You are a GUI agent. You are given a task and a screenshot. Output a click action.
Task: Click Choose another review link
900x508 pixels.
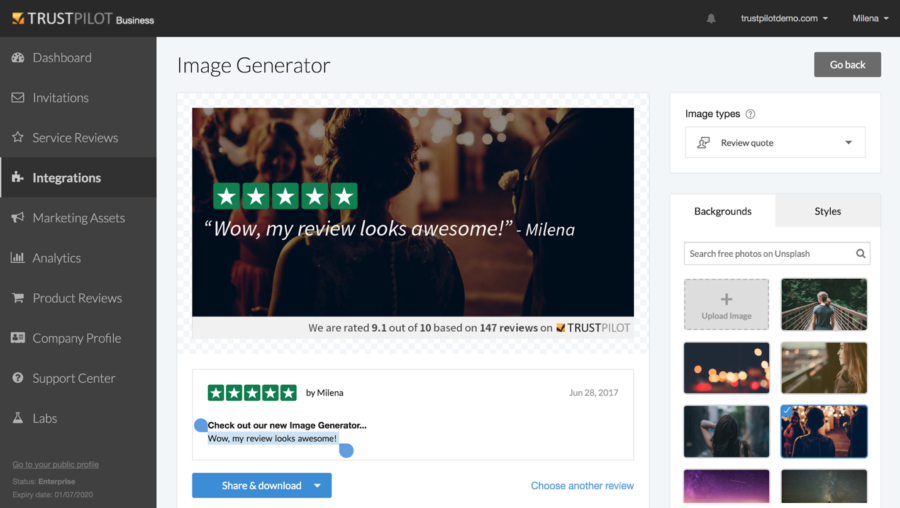(582, 486)
